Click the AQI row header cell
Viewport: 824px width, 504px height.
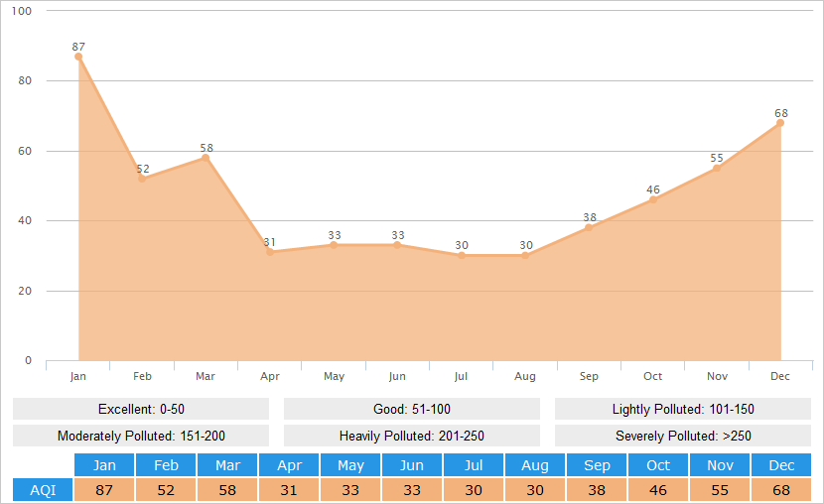pyautogui.click(x=43, y=490)
